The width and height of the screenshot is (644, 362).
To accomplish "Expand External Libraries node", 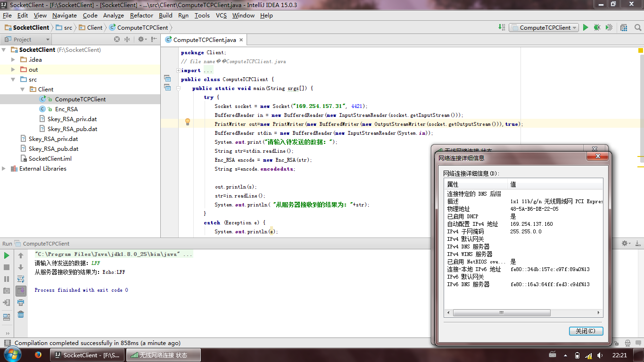I will click(x=4, y=168).
